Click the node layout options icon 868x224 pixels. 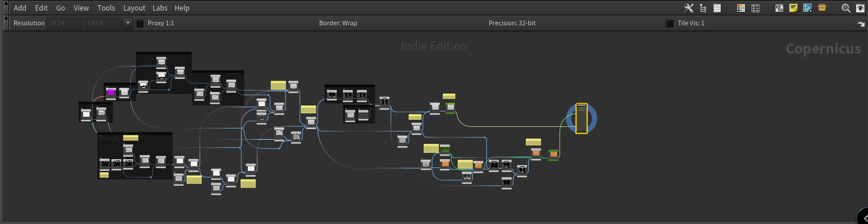point(756,8)
